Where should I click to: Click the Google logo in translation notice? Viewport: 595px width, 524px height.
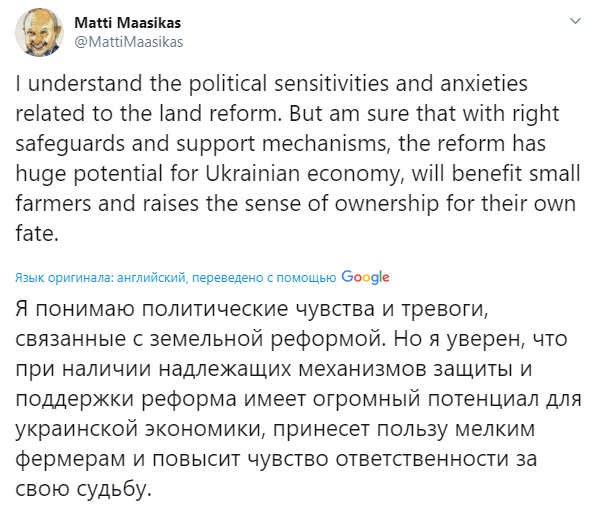click(365, 277)
